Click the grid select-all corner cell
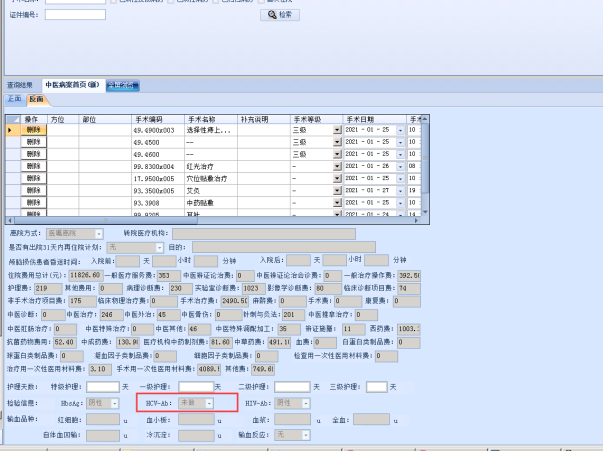The height and width of the screenshot is (451, 603). click(13, 119)
